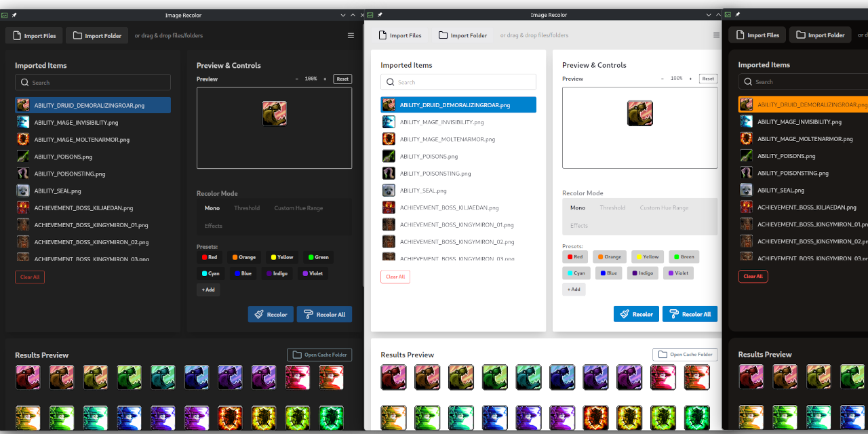Screen dimensions: 868x434
Task: Click pin icon in left window title bar
Action: (15, 15)
